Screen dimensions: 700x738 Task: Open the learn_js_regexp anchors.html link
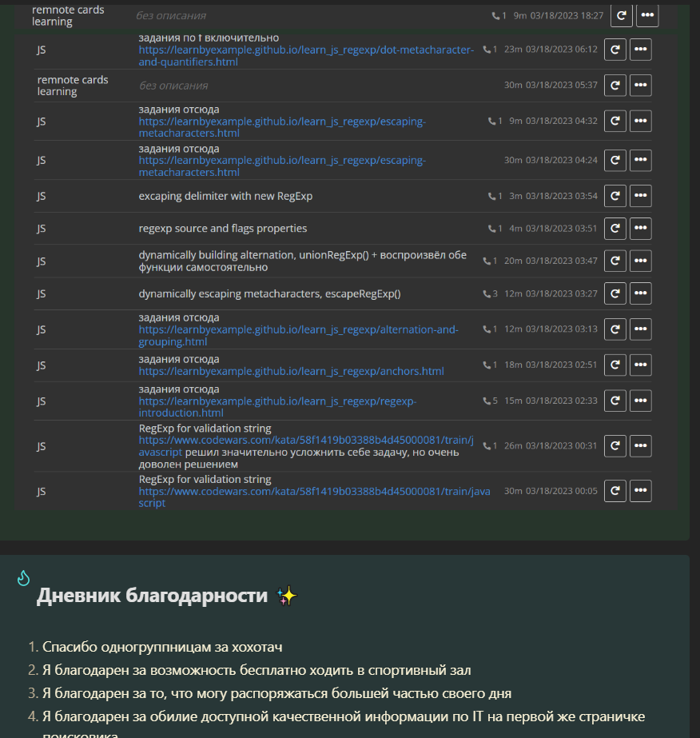[291, 371]
